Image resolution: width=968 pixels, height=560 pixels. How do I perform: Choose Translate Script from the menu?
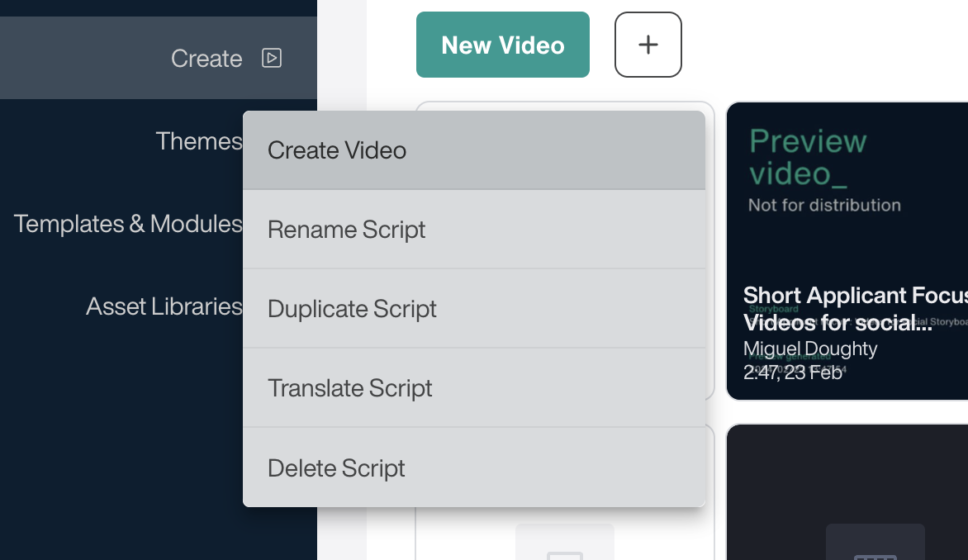click(x=350, y=388)
